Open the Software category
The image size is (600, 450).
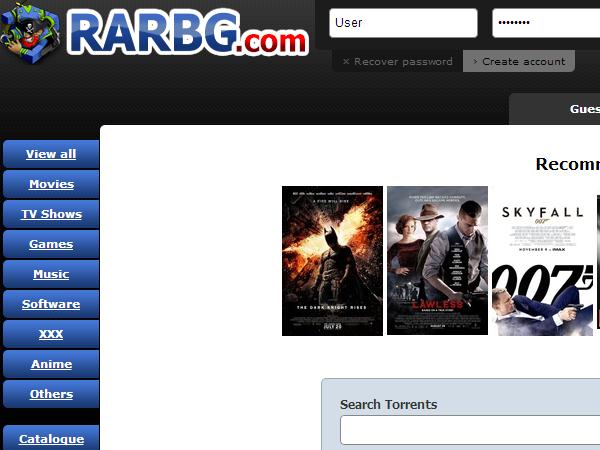tap(51, 304)
